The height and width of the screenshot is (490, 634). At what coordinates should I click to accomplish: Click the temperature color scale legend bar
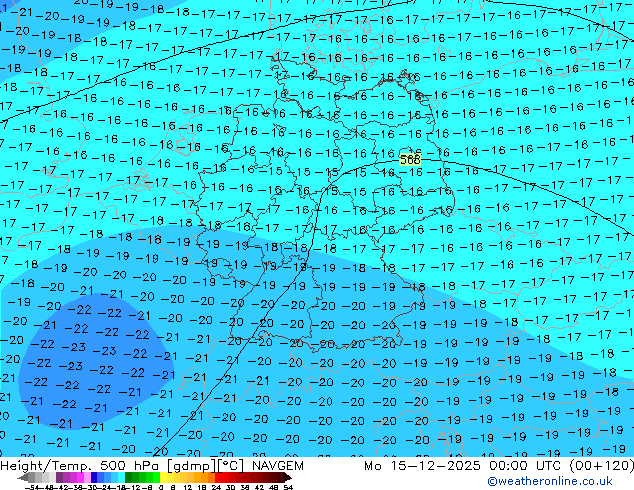point(155,477)
